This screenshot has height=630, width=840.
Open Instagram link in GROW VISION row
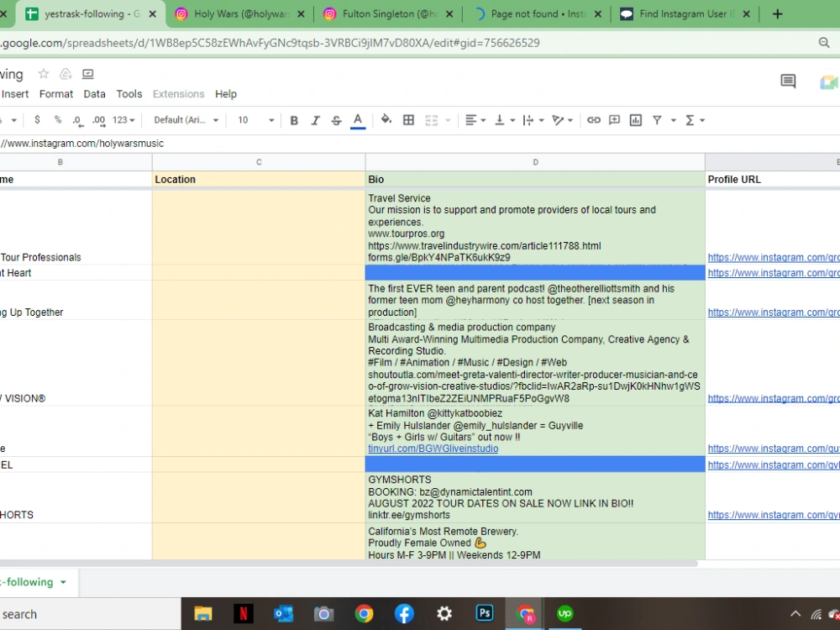(x=774, y=398)
